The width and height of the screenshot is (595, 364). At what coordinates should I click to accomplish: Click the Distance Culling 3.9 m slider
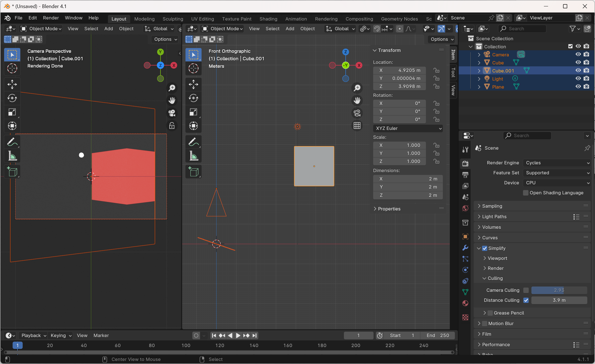point(559,300)
